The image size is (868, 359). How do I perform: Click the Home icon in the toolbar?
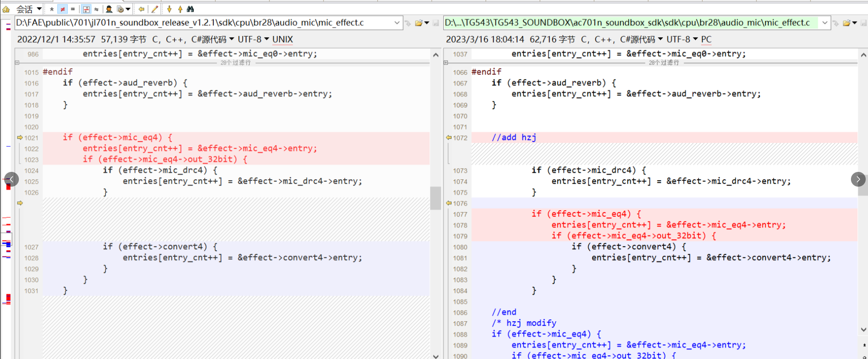[6, 9]
